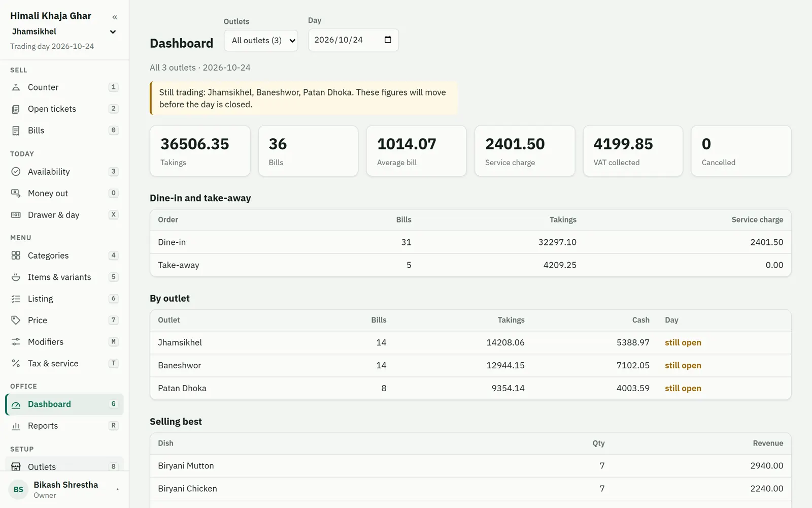Viewport: 812px width, 508px height.
Task: Click the Biryani Mutton dish row
Action: pyautogui.click(x=470, y=466)
